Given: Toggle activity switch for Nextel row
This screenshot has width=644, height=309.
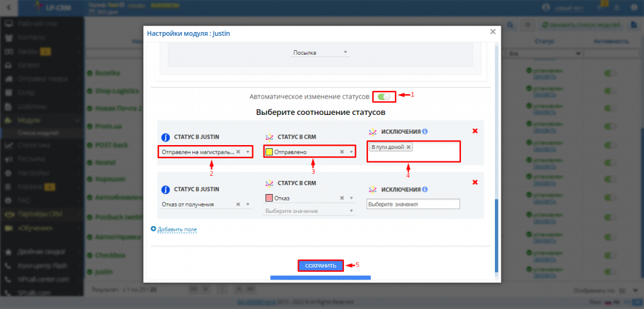Looking at the screenshot, I should point(611,163).
